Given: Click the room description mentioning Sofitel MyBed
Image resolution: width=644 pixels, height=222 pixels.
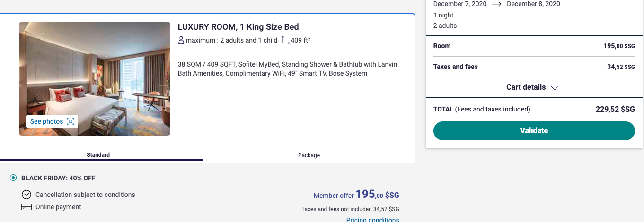Looking at the screenshot, I should click(287, 69).
